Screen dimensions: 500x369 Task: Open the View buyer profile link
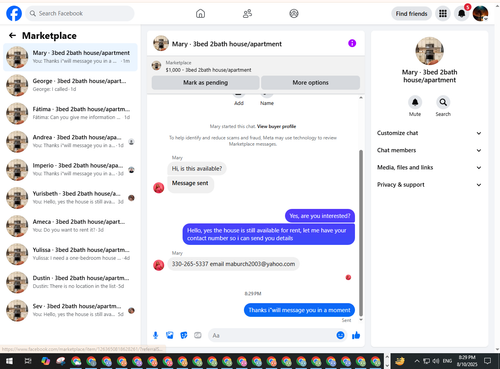(276, 126)
